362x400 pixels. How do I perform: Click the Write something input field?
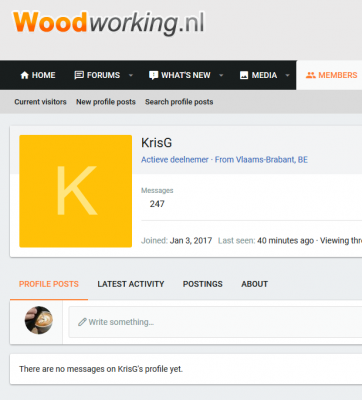pyautogui.click(x=215, y=322)
